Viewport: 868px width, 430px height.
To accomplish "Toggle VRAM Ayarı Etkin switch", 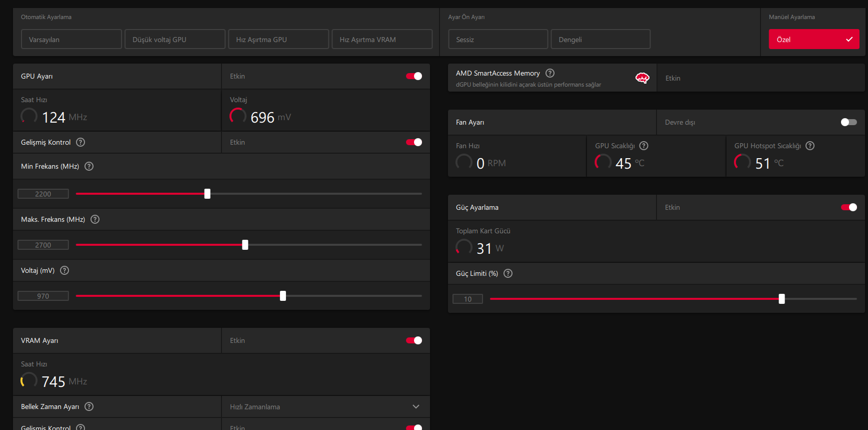I will 414,340.
